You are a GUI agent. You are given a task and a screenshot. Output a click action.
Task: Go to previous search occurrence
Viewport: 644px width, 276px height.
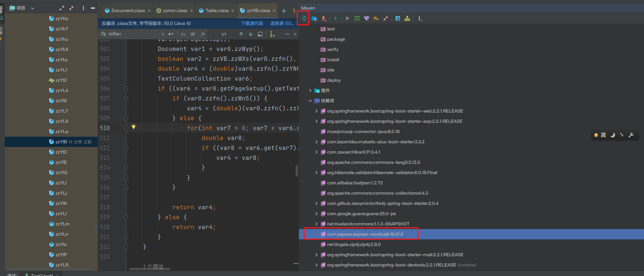coord(241,34)
